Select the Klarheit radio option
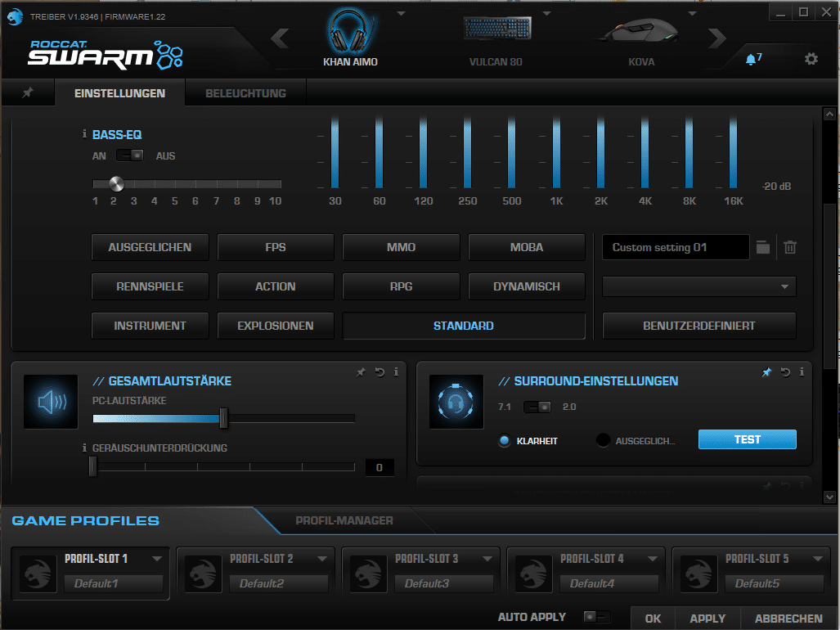The height and width of the screenshot is (630, 840). pyautogui.click(x=505, y=440)
